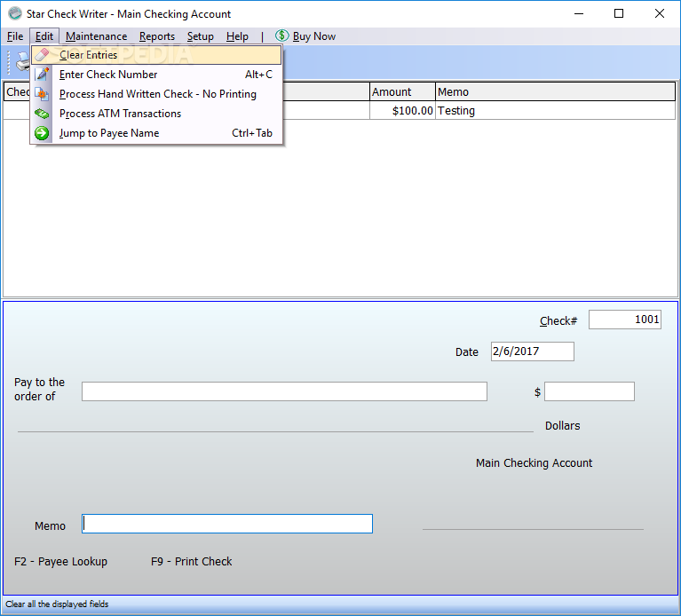The image size is (681, 616).
Task: Click the status bar text Clear all the displayed fields
Action: pyautogui.click(x=57, y=604)
